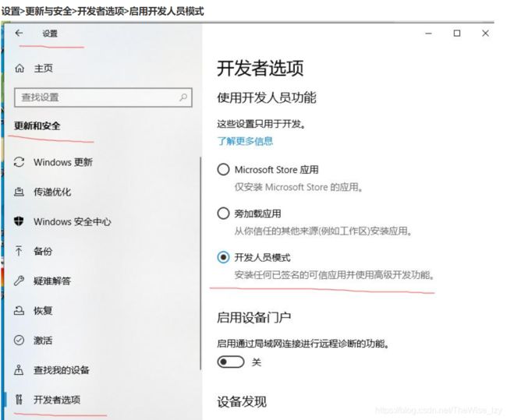This screenshot has height=420, width=507.
Task: Click the Windows 安全中心 shield icon
Action: 19,221
